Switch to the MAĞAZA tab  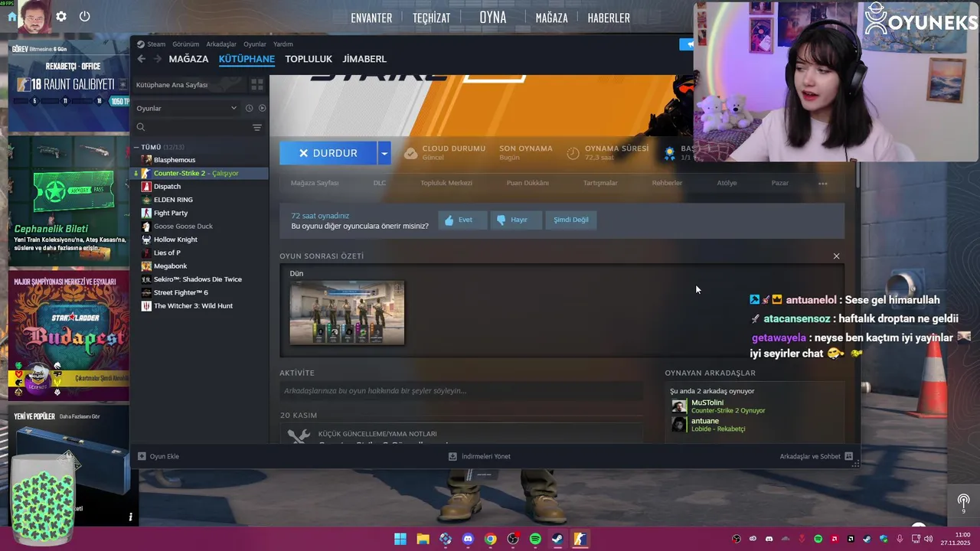click(x=188, y=59)
